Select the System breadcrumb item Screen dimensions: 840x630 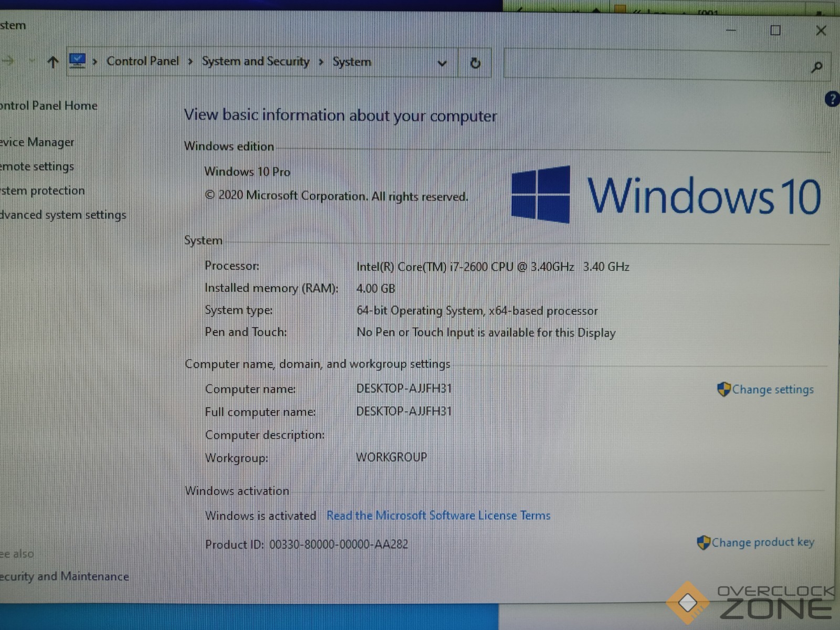(x=352, y=62)
